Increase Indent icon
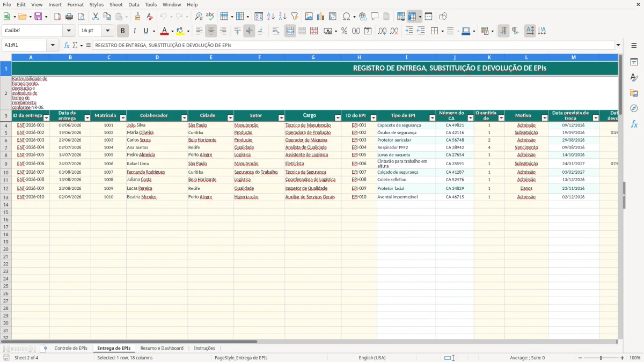This screenshot has height=362, width=644. tap(409, 31)
